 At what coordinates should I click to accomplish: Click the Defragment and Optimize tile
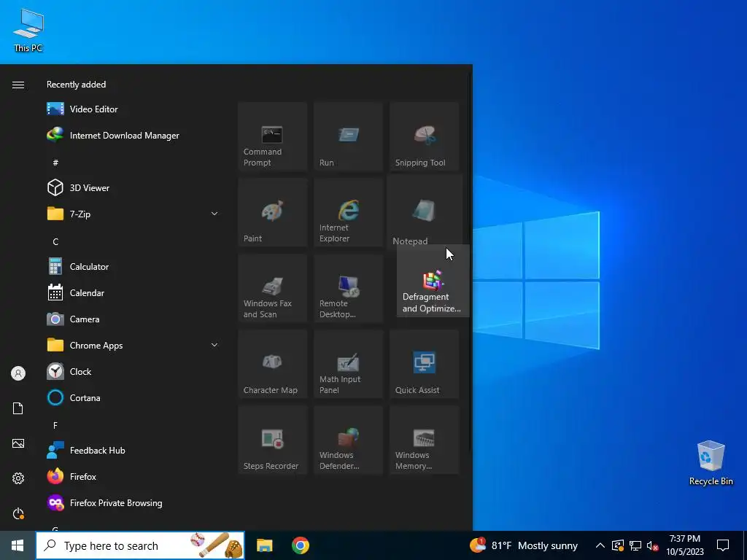tap(433, 281)
